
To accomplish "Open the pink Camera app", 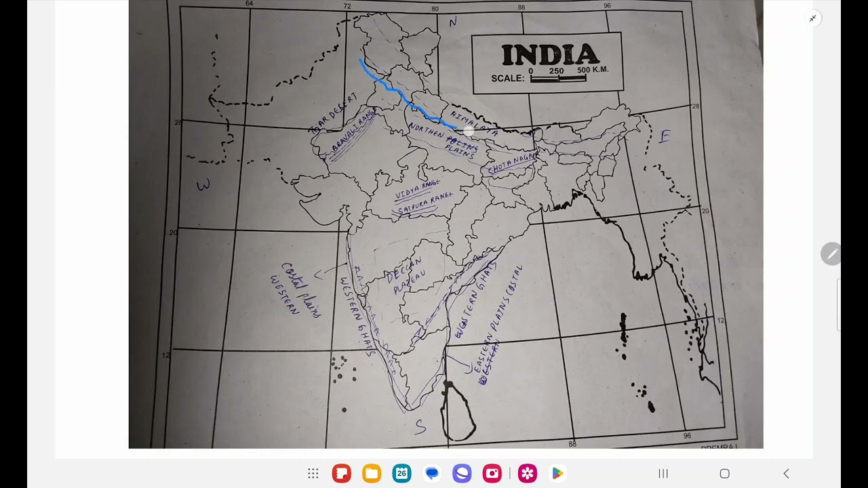I will [492, 473].
